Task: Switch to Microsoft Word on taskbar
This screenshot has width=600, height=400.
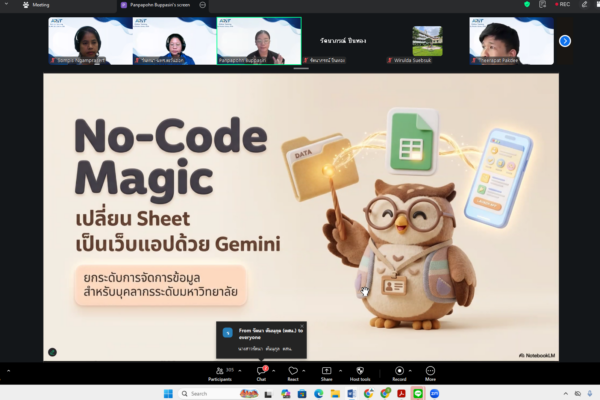Action: (x=352, y=393)
